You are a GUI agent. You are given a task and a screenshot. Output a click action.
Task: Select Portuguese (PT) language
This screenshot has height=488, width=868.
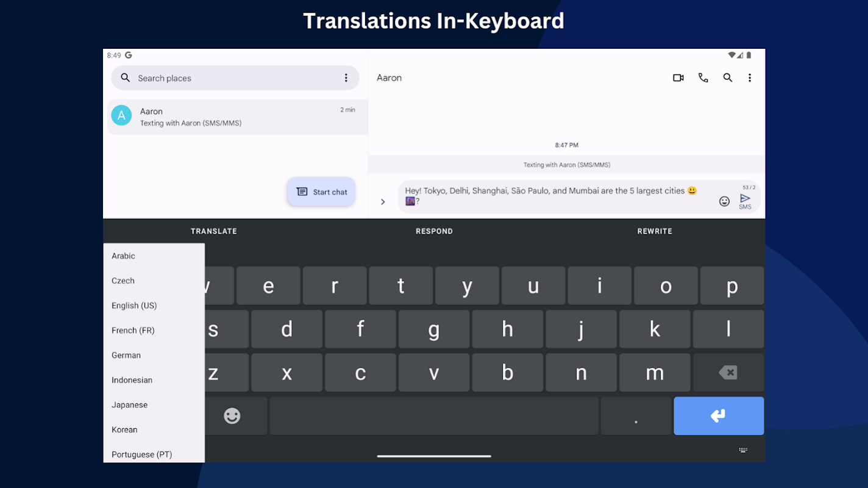[x=154, y=453]
